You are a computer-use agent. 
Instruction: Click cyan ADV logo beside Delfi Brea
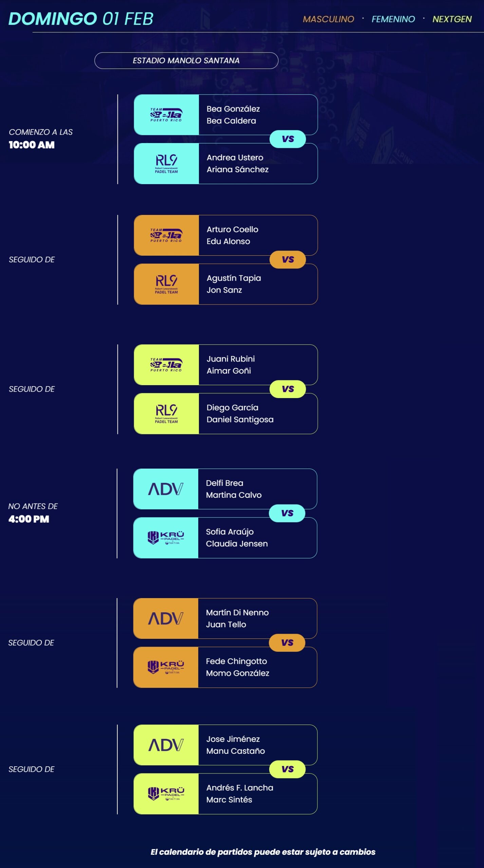[165, 489]
